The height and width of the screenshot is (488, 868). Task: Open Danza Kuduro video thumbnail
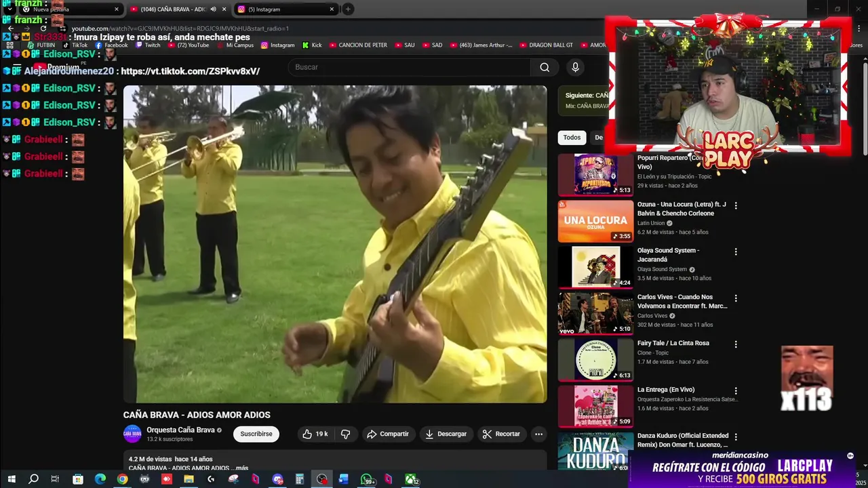(595, 451)
